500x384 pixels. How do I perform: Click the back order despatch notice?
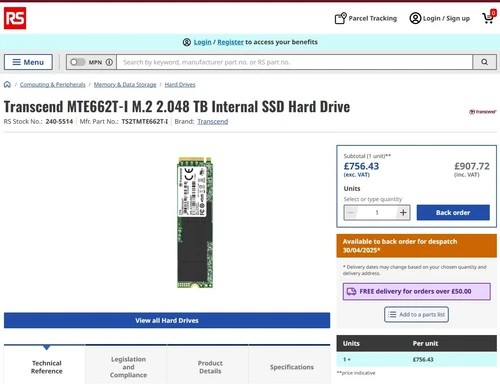(417, 246)
